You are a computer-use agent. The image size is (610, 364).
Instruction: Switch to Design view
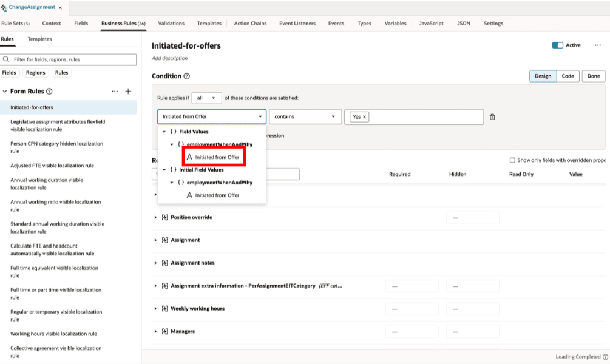point(543,76)
